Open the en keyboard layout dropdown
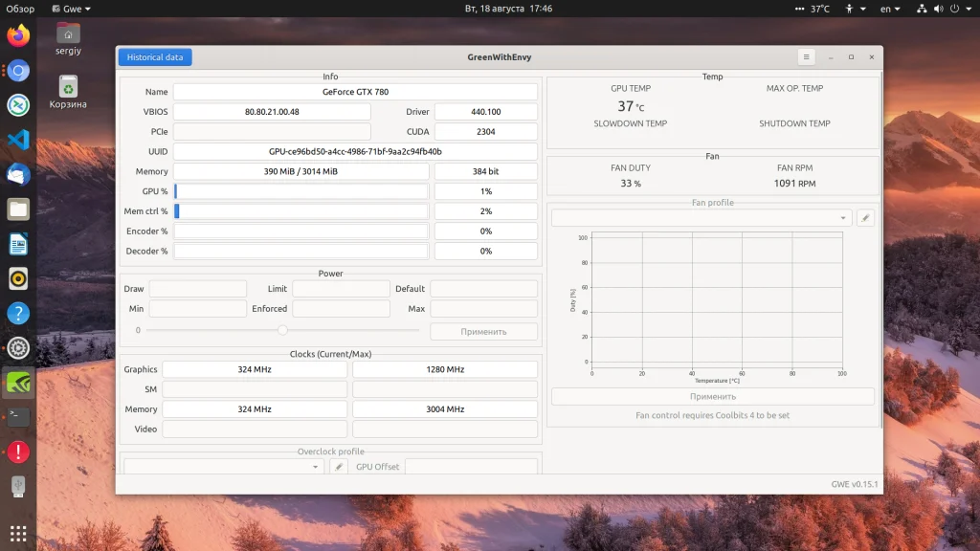 click(x=890, y=9)
